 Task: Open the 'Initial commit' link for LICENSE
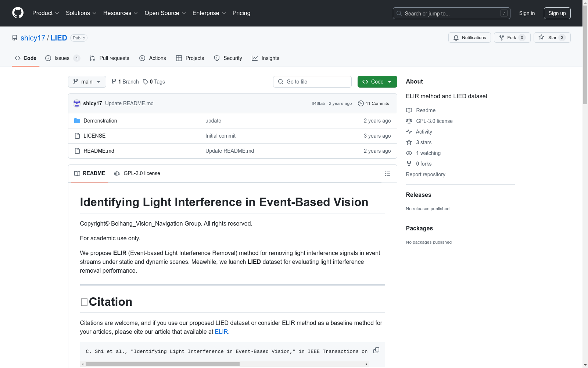(220, 136)
